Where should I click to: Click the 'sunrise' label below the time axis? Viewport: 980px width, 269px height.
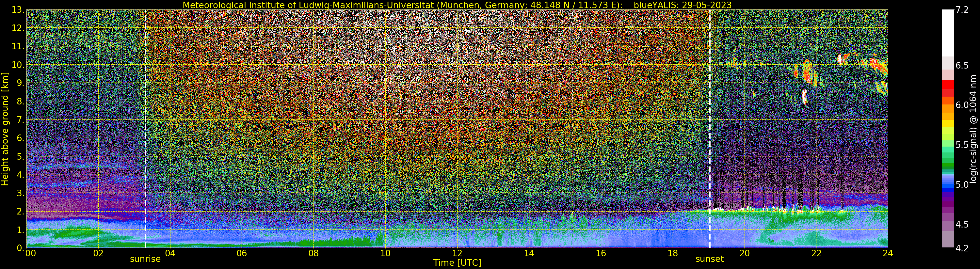145,259
